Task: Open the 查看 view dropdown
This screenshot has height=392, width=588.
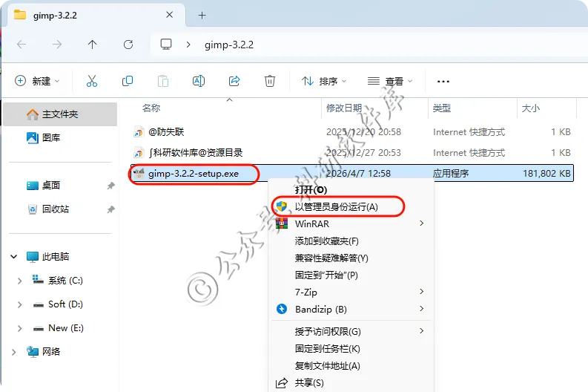Action: point(389,81)
